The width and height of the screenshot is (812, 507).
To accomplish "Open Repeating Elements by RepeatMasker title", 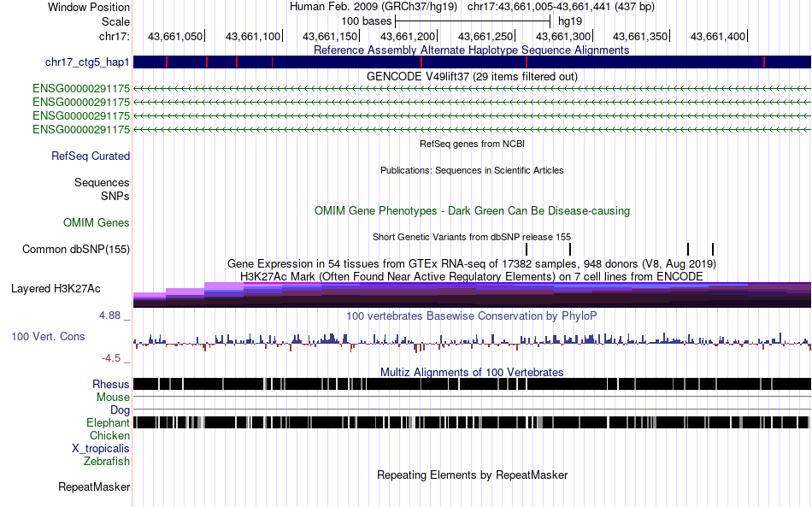I will (x=472, y=475).
